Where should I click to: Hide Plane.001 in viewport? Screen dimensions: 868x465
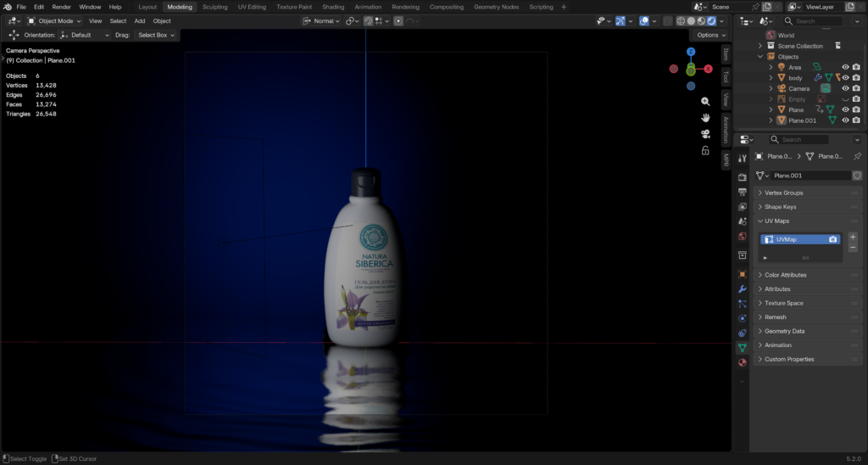click(845, 120)
